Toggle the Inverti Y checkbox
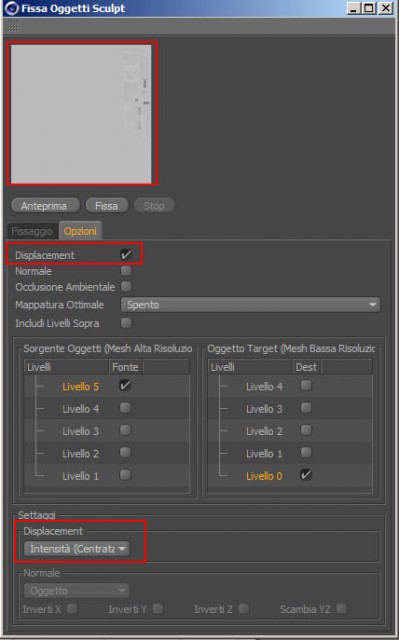 tap(158, 609)
